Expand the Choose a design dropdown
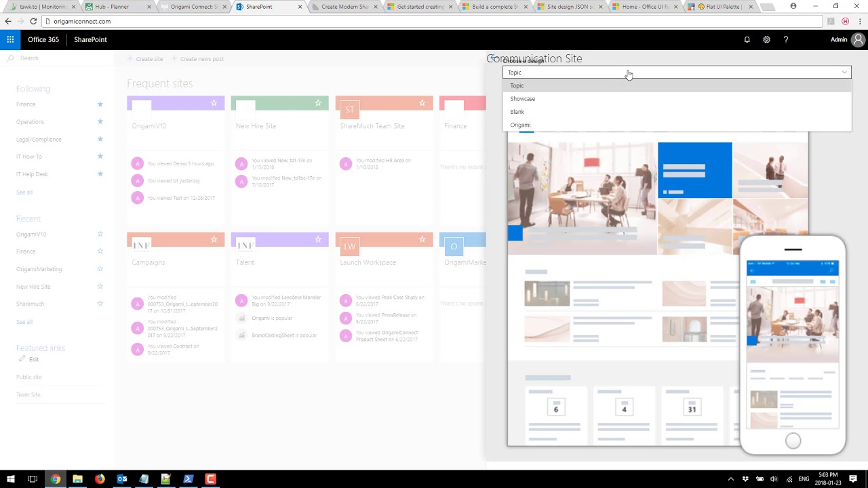The height and width of the screenshot is (488, 868). [677, 73]
